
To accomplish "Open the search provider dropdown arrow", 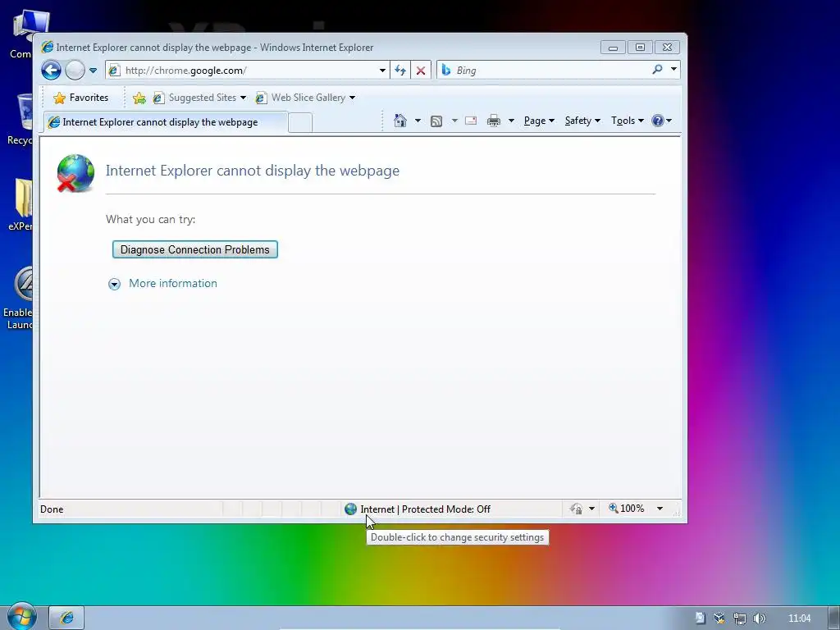I will tap(673, 70).
